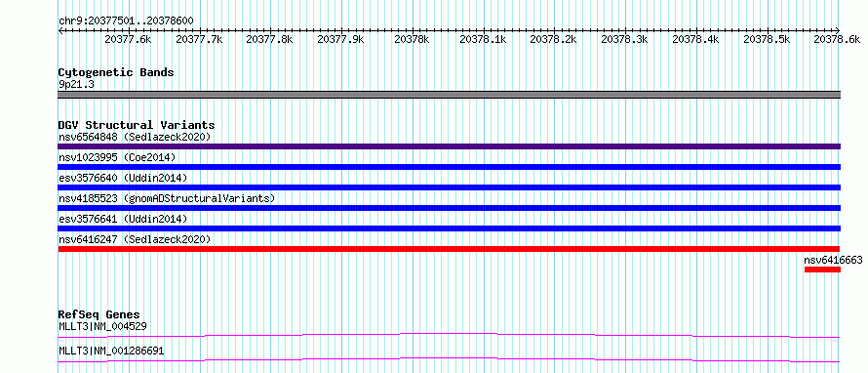Open the MLLT3|NM_001286691 gene label
The height and width of the screenshot is (373, 868).
[111, 351]
